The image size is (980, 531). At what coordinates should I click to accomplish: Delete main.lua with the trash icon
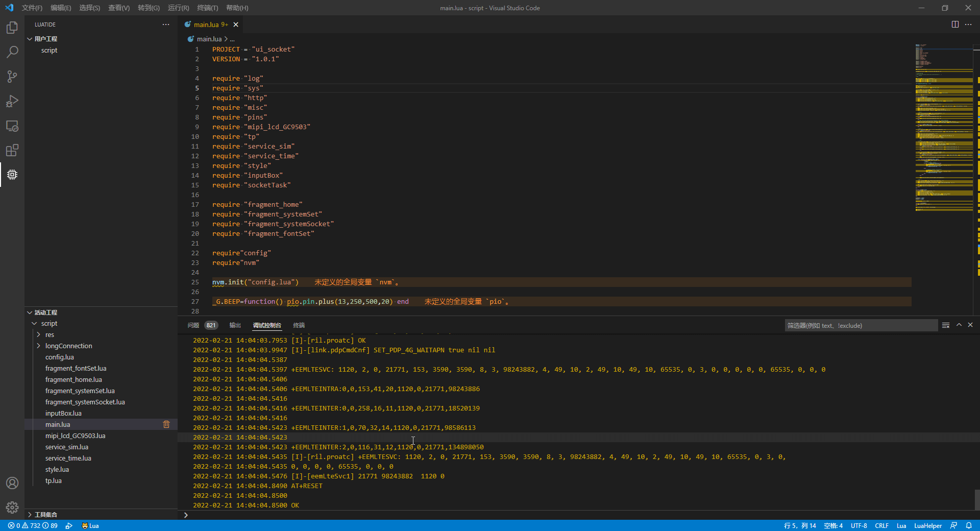166,424
